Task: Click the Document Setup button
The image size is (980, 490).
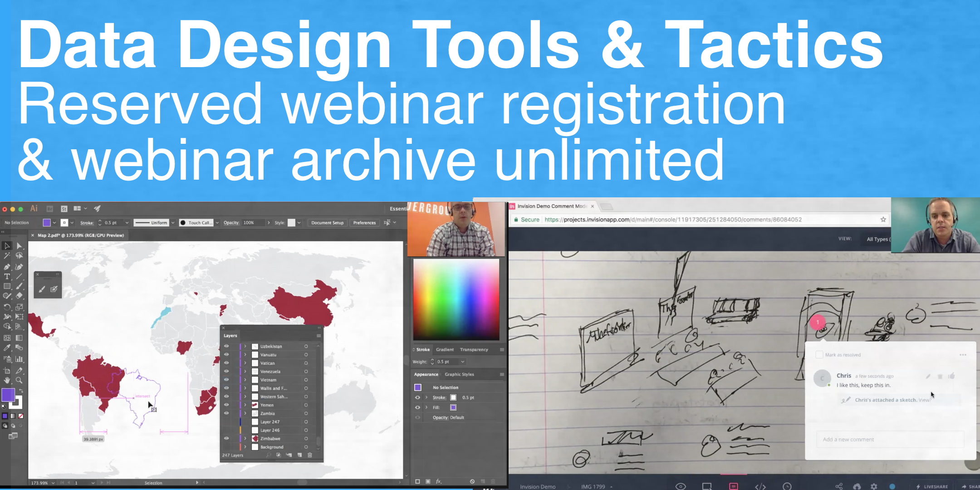Action: 327,223
